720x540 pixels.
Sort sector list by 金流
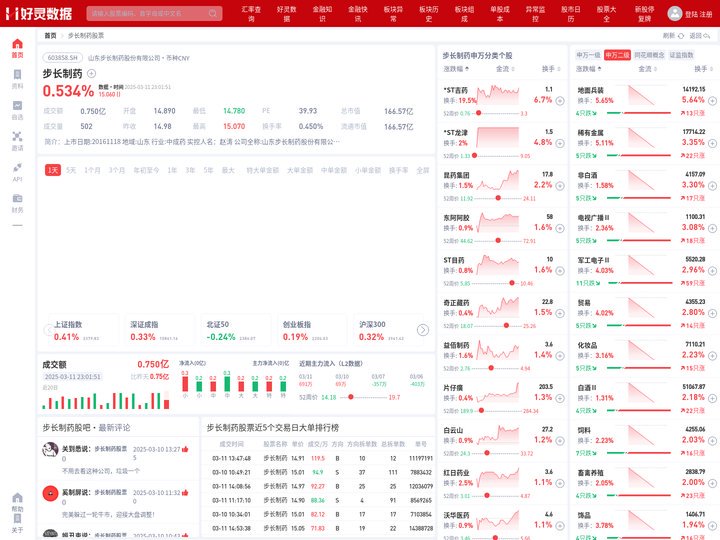tap(647, 69)
